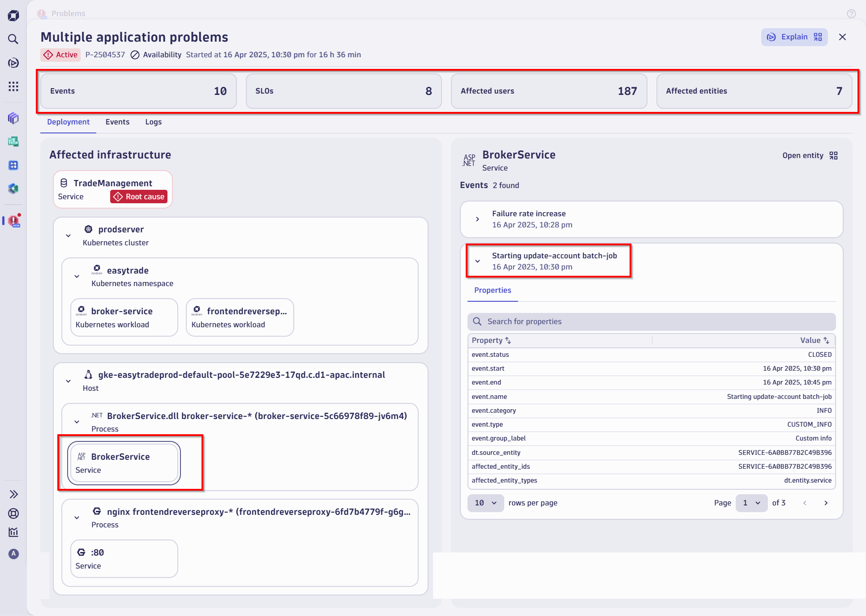Open the apps grid launcher icon
Image resolution: width=866 pixels, height=616 pixels.
13,86
